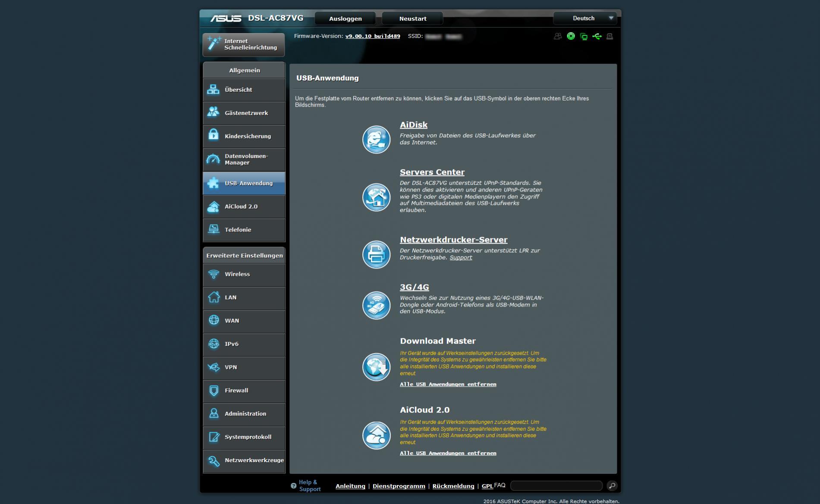820x504 pixels.
Task: Open Systemprotokoll in sidebar
Action: pos(244,437)
